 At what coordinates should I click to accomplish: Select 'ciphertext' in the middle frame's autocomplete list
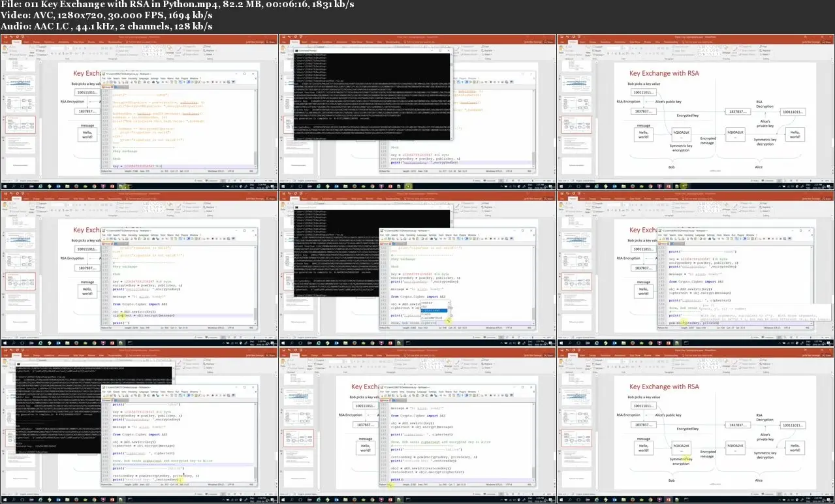(x=433, y=310)
